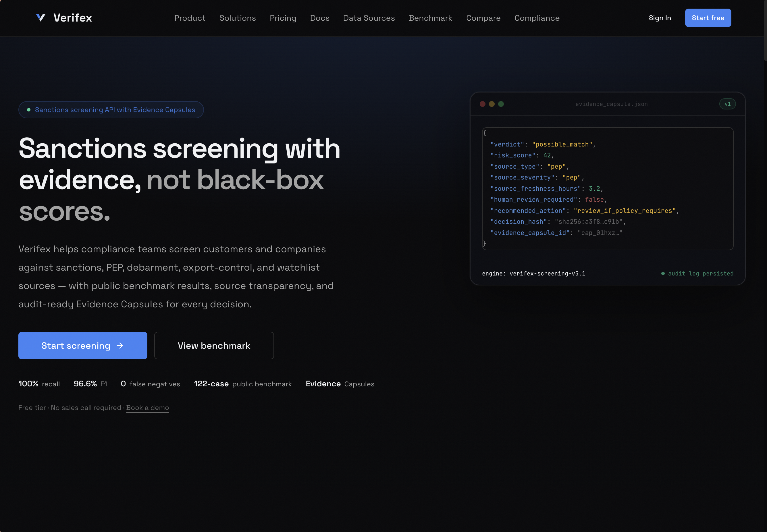
Task: Click the 122-case public benchmark stat
Action: coord(243,384)
